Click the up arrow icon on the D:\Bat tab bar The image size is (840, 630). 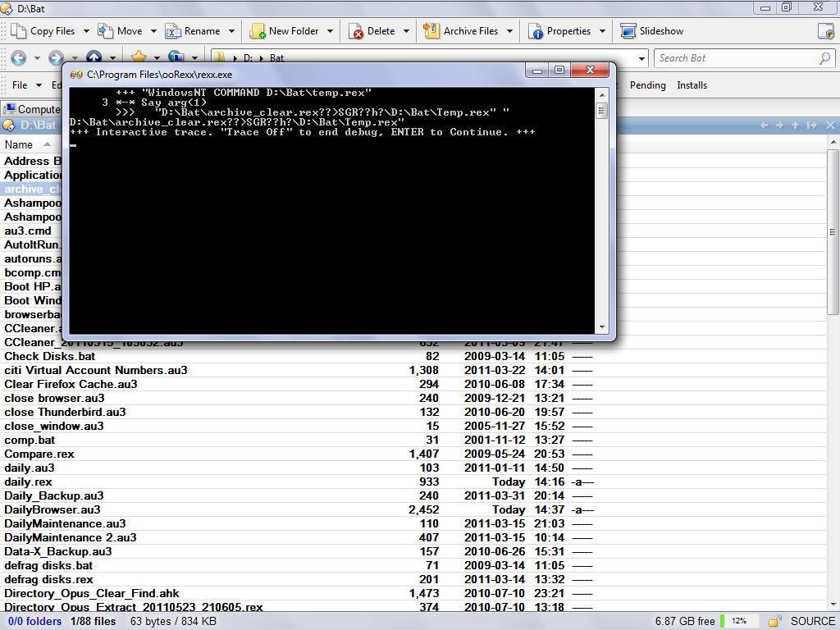(796, 125)
